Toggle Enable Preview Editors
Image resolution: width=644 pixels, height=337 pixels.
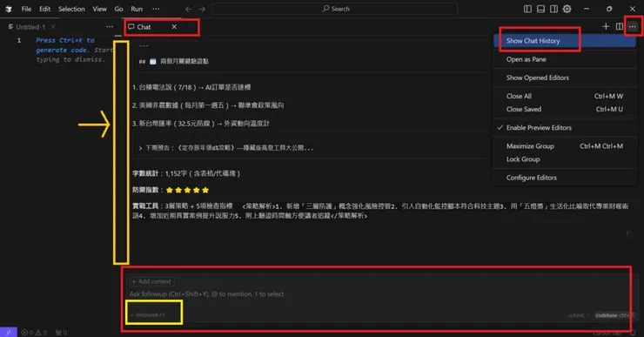coord(565,128)
